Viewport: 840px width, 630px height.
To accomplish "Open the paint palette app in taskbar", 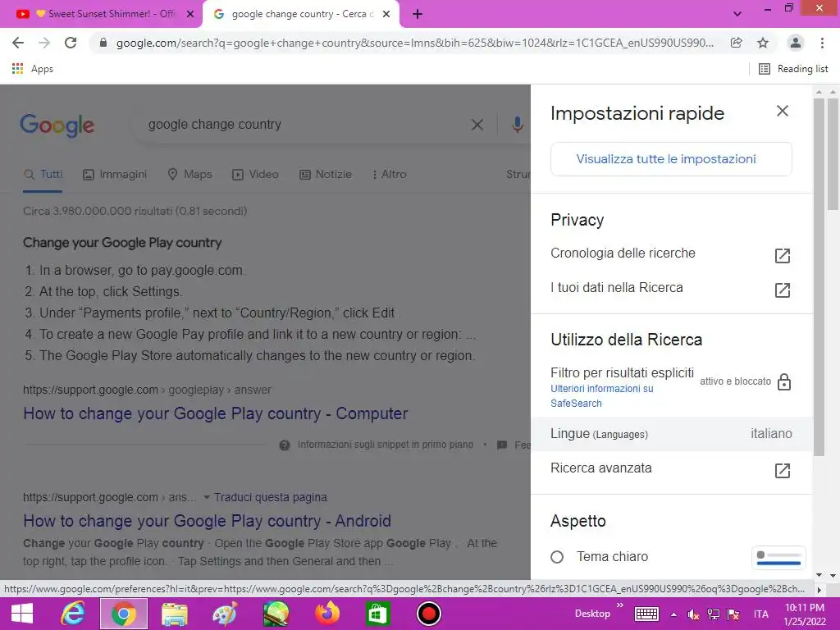I will (x=225, y=614).
